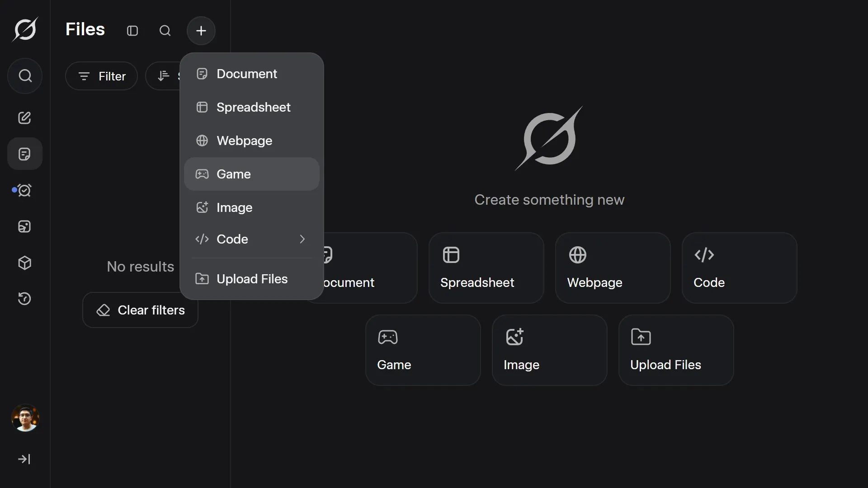Collapse the sidebar using bottom arrow
The image size is (868, 488).
(24, 459)
